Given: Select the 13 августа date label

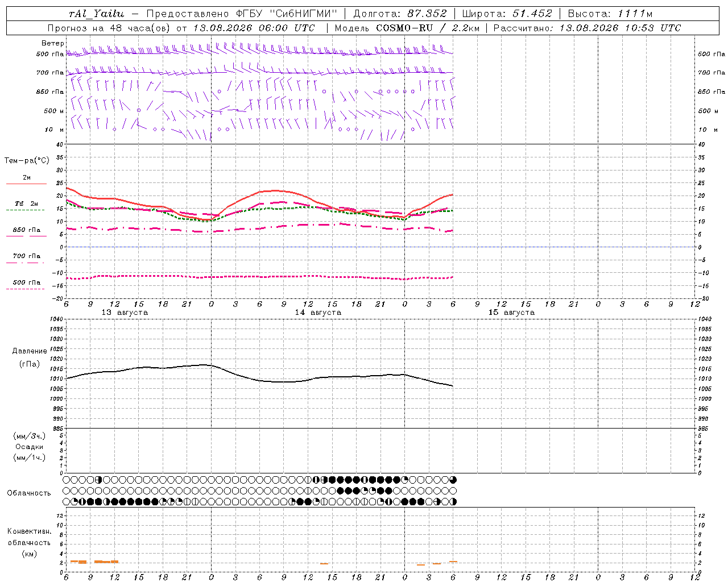Looking at the screenshot, I should click(125, 313).
